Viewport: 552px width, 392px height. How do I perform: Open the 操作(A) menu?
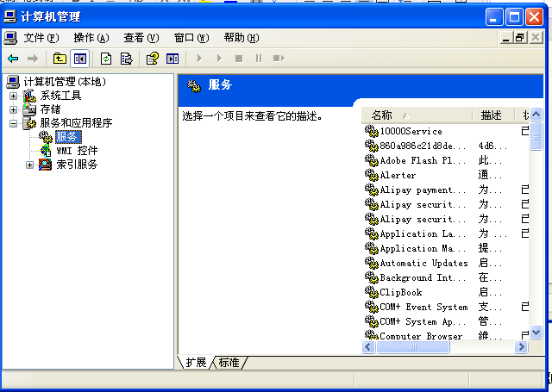click(91, 38)
